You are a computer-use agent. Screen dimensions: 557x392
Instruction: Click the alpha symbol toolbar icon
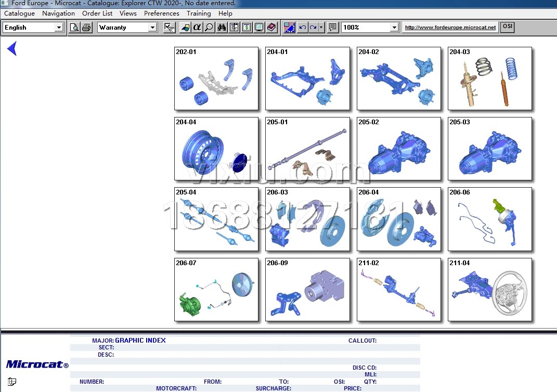click(197, 28)
